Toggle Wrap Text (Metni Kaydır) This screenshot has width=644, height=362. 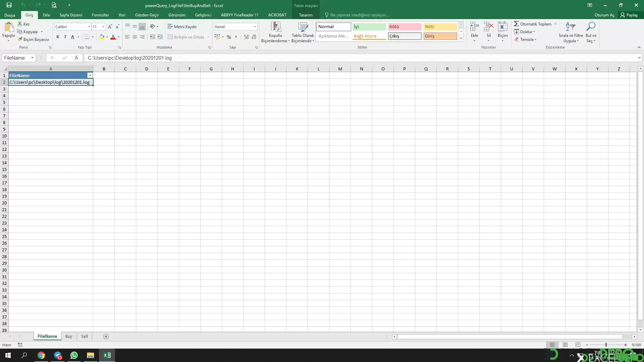182,26
